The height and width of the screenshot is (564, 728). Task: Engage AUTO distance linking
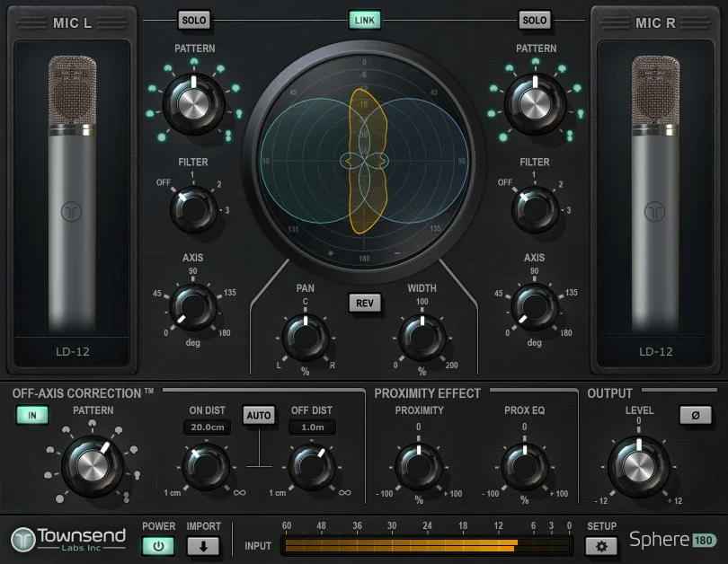coord(260,416)
